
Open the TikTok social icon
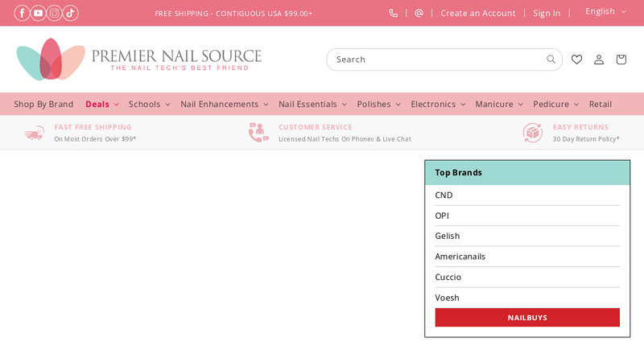[x=70, y=13]
